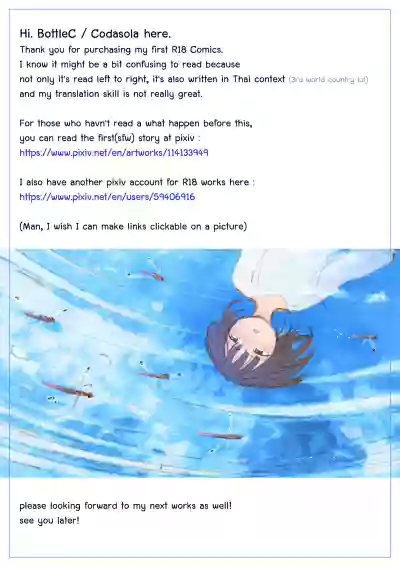
Task: Click 'I also have another pixiv account' line
Action: (x=137, y=182)
